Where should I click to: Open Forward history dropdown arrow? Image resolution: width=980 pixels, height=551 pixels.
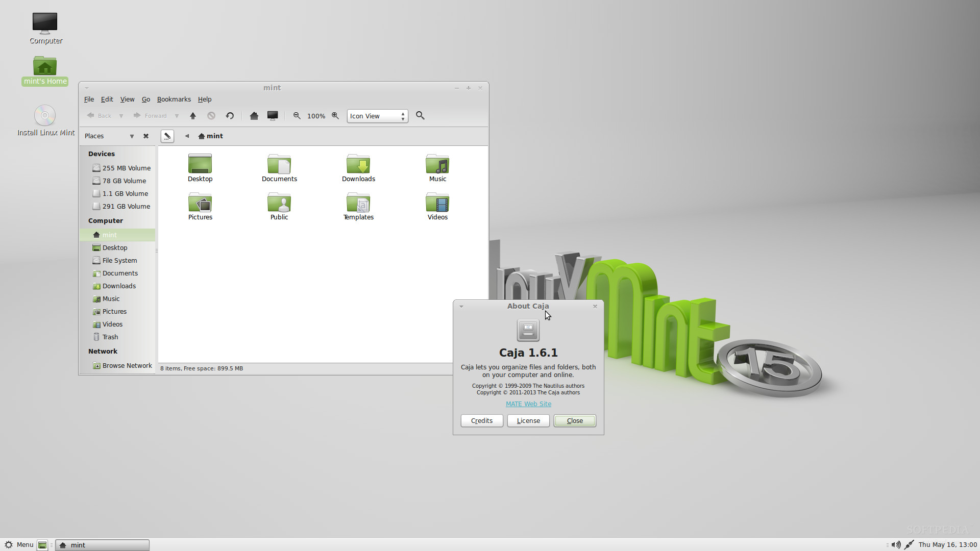tap(177, 116)
